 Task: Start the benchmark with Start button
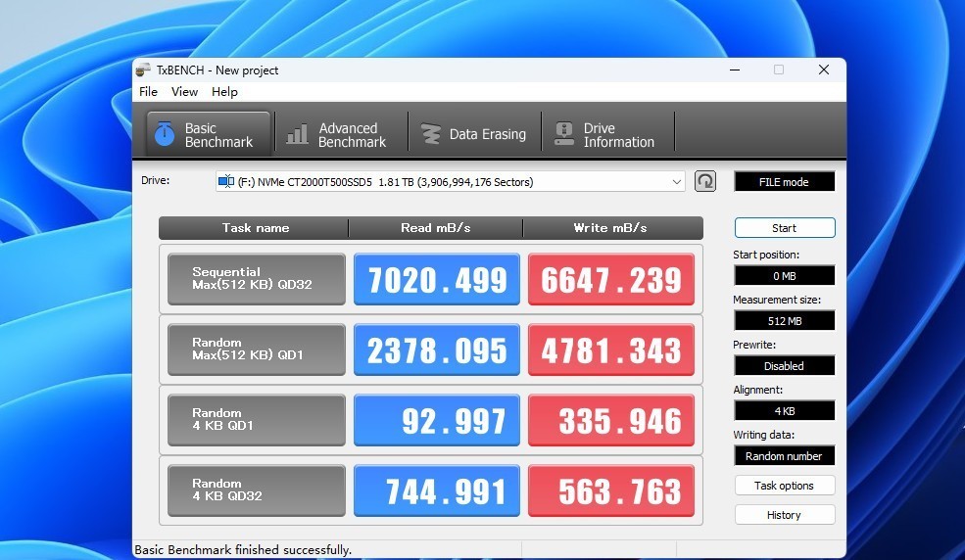(785, 227)
